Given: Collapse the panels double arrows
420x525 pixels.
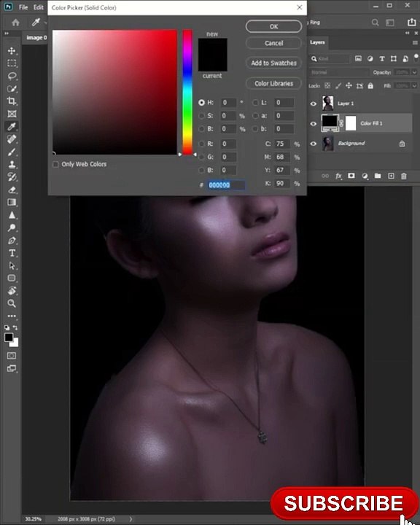Looking at the screenshot, I should [x=408, y=33].
